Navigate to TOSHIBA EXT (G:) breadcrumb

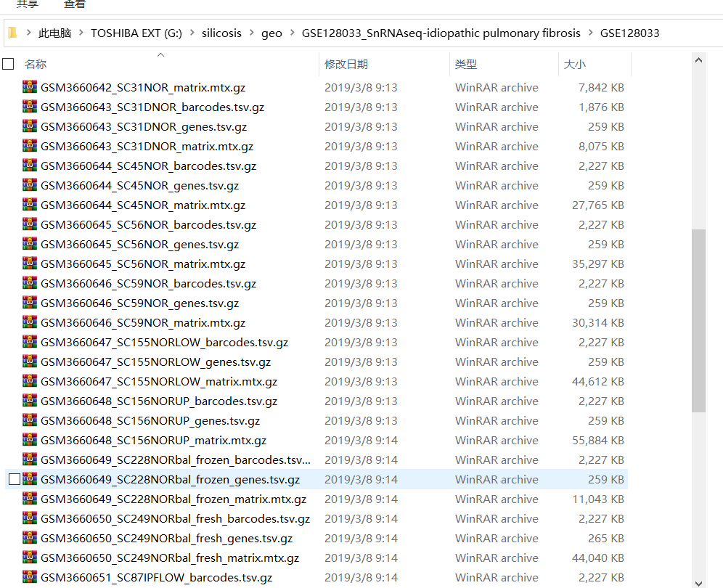pos(136,33)
